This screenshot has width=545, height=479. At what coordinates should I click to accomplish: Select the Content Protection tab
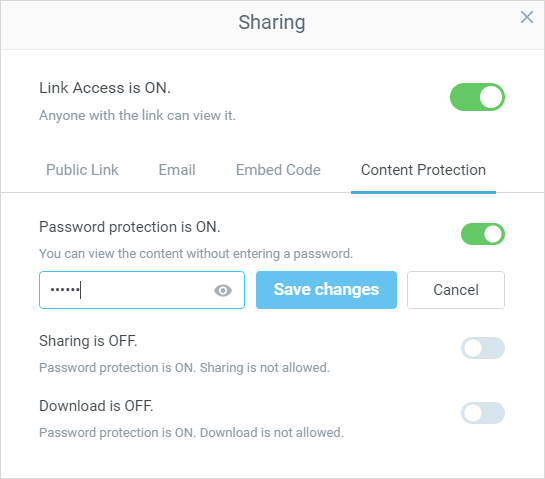click(423, 170)
